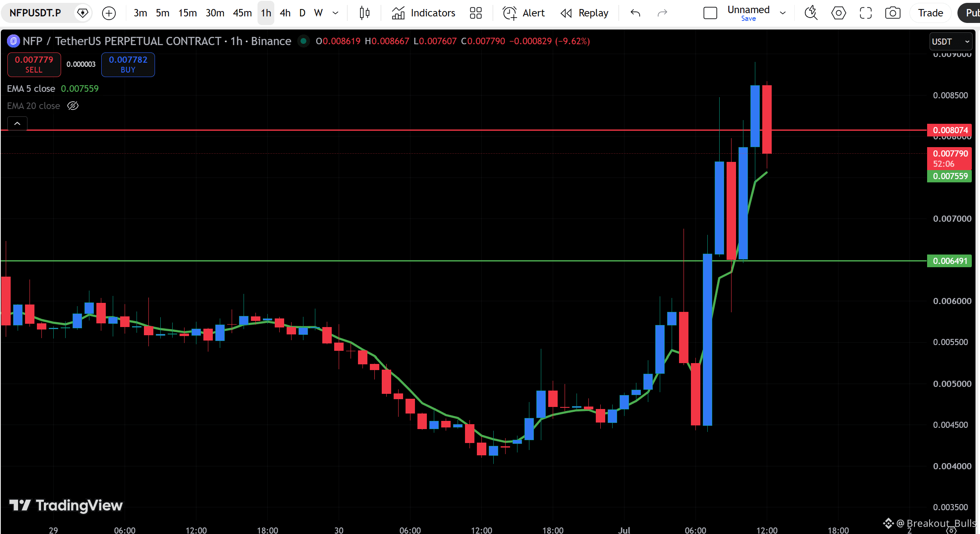Open chart settings hexagon icon

pos(839,13)
